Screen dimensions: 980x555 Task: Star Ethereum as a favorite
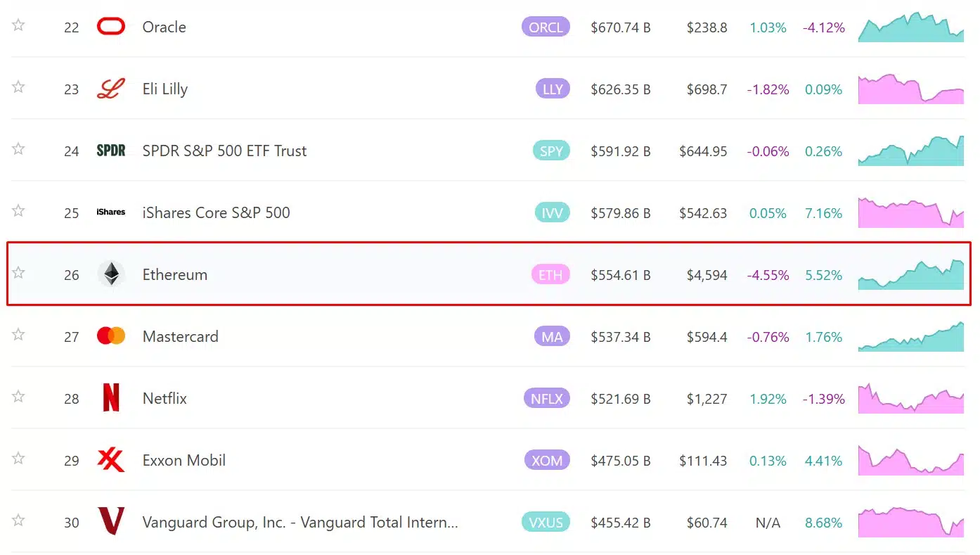click(18, 273)
